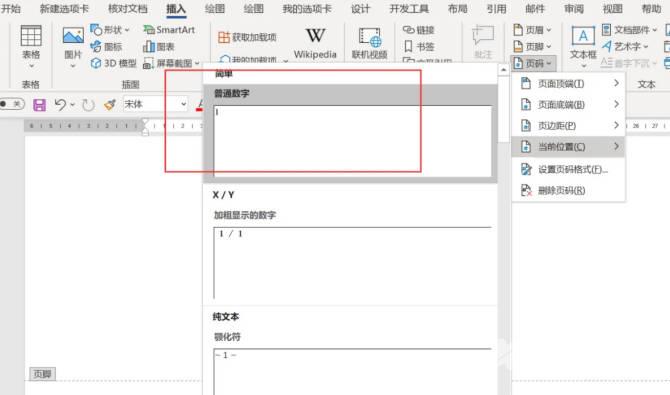Screen dimensions: 670x395
Task: Select the 加粗显示的数字 1 / 1 preview
Action: point(353,262)
